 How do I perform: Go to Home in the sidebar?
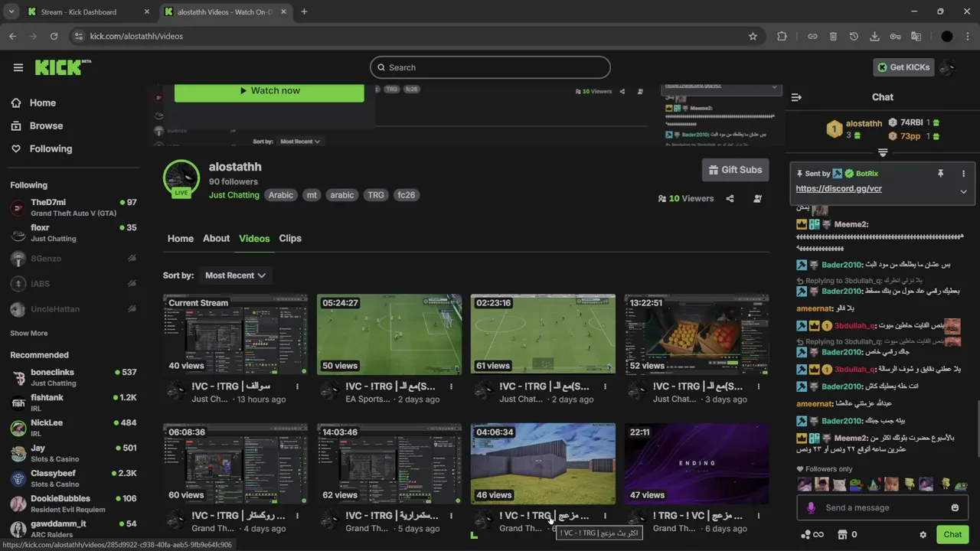tap(42, 103)
